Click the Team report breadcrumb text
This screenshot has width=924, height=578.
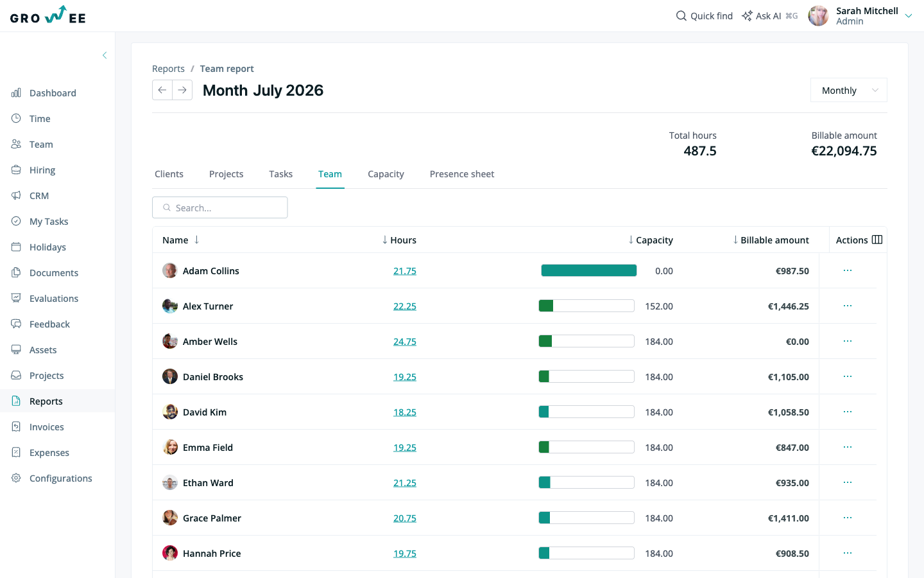point(227,69)
